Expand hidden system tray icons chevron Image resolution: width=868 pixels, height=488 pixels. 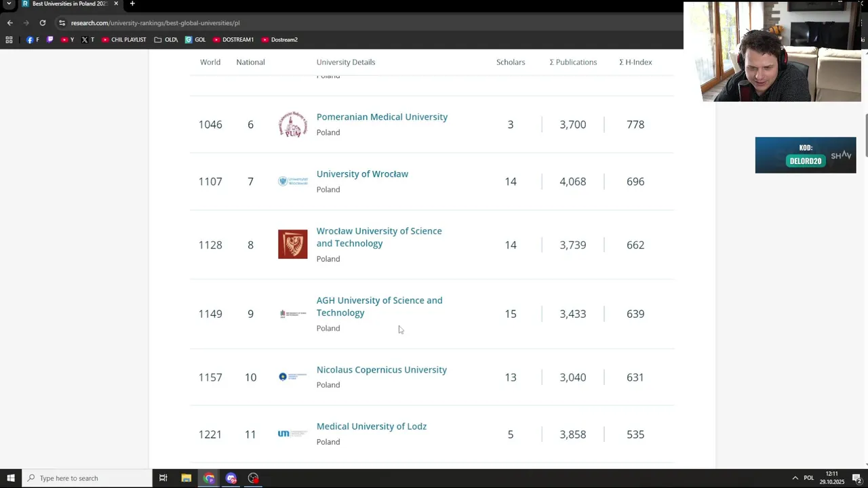(x=795, y=478)
